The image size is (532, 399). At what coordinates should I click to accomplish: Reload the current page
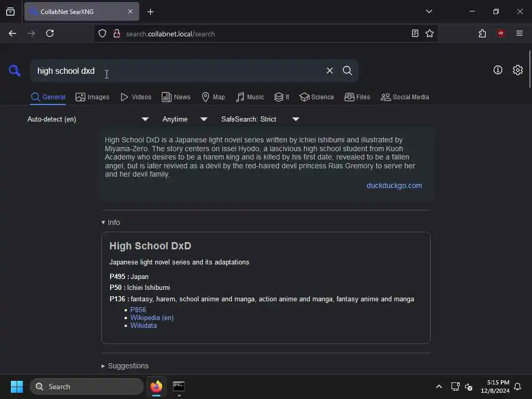[x=50, y=33]
